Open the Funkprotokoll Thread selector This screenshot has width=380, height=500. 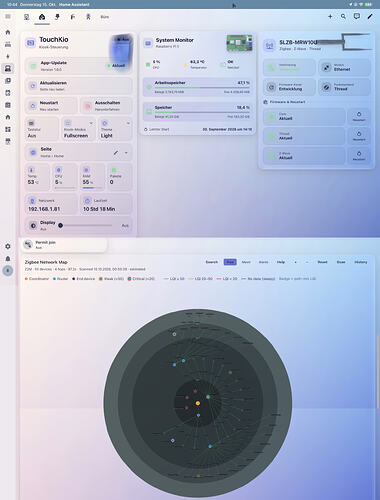pos(344,87)
